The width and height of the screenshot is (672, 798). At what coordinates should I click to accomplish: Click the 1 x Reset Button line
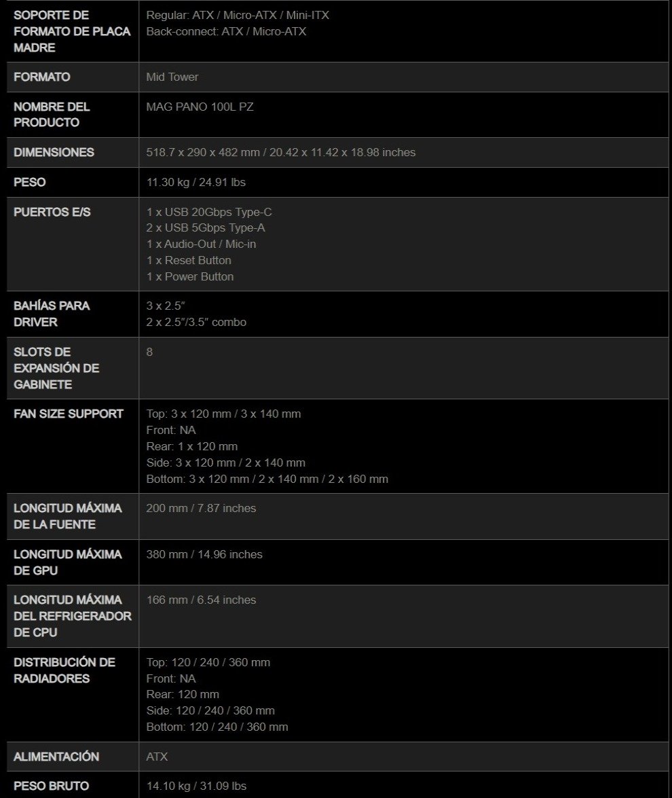pos(189,260)
